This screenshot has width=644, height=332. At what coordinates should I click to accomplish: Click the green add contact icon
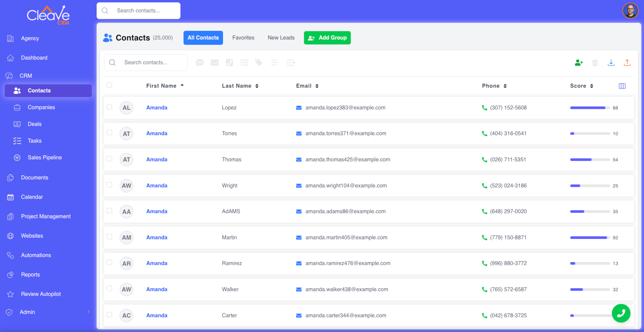click(579, 63)
